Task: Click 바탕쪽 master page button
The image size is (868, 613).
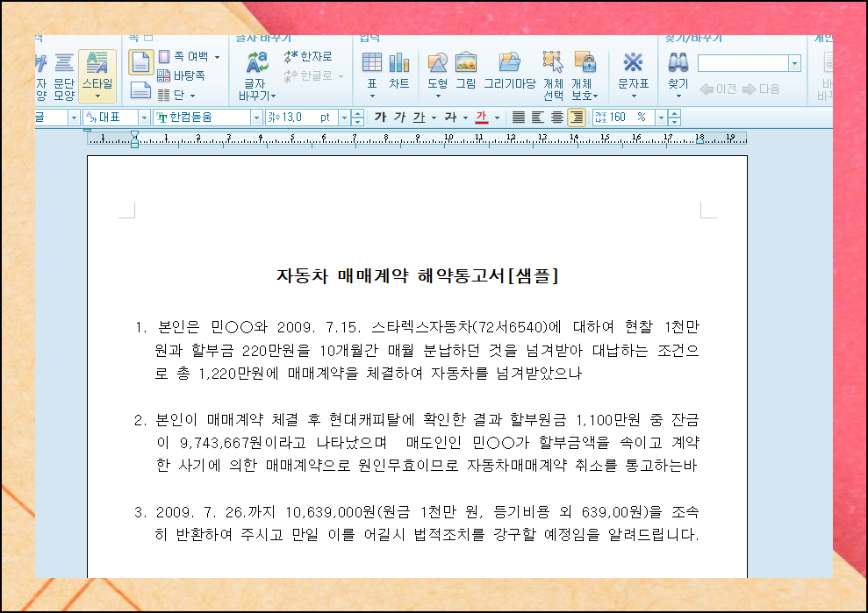Action: coord(181,75)
